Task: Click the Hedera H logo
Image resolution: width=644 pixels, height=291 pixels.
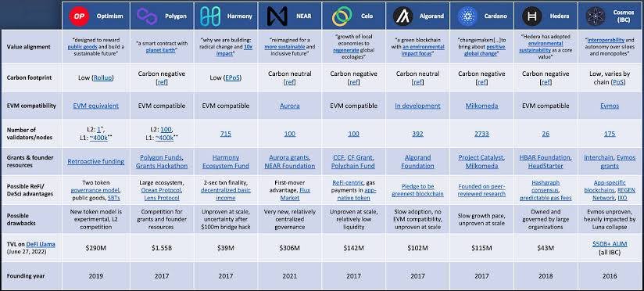Action: click(x=532, y=16)
